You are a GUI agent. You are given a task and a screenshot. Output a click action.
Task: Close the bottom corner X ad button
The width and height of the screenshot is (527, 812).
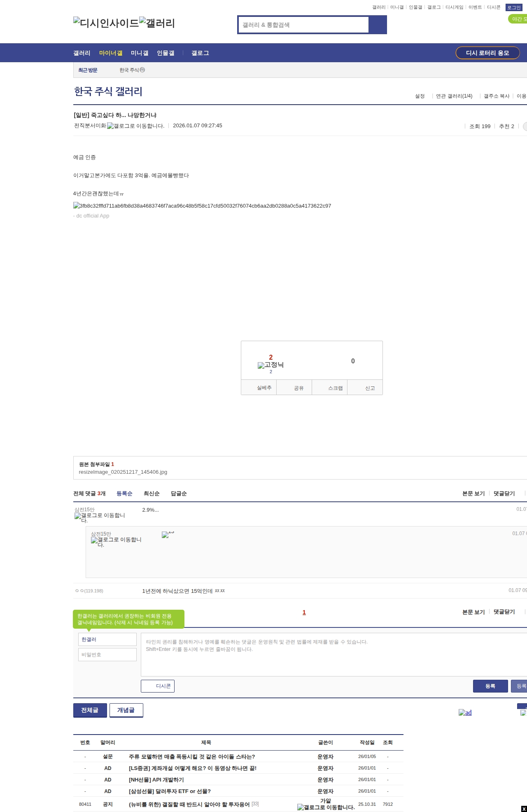[524, 809]
